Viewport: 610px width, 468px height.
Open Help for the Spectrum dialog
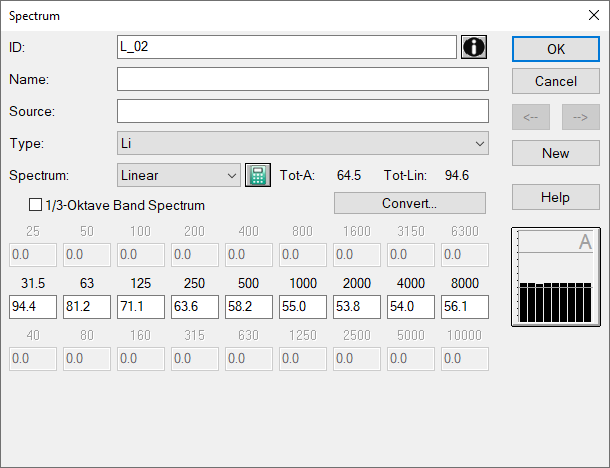(556, 197)
